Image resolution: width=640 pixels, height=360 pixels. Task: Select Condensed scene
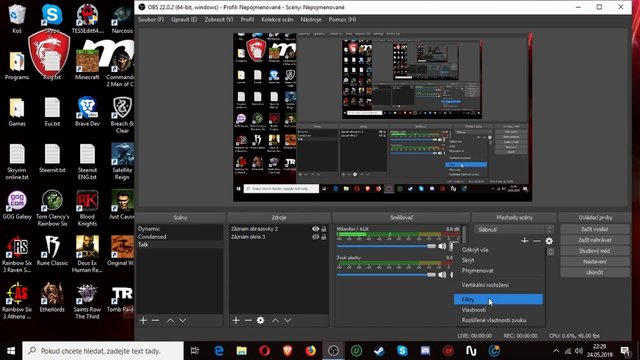pos(180,237)
